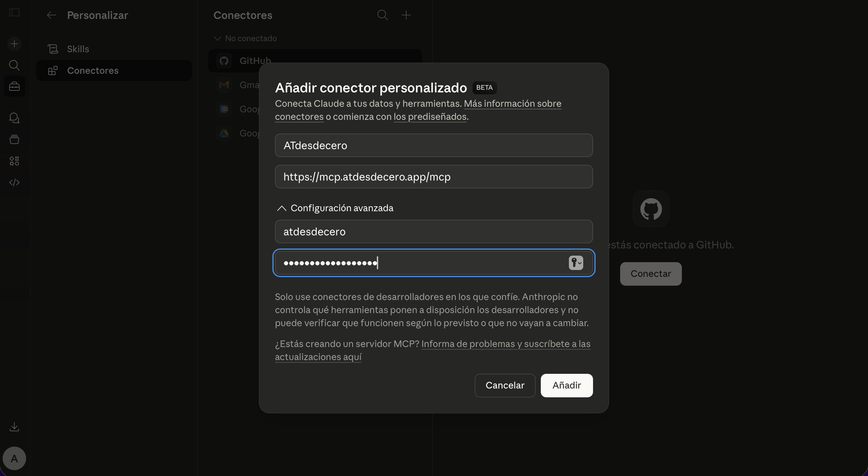Click the Añadir button
The height and width of the screenshot is (476, 868).
567,385
